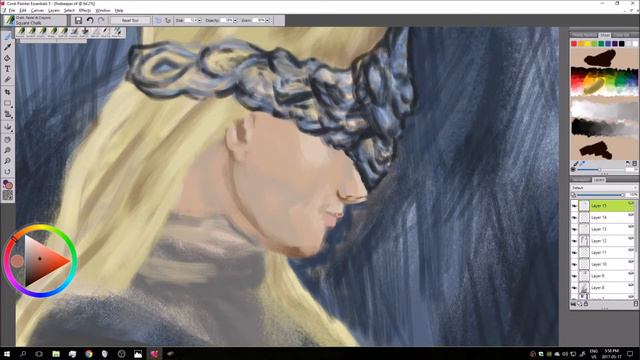Screen dimensions: 640x360
Task: Pick the blue swatch in Mixer
Action: [608, 44]
